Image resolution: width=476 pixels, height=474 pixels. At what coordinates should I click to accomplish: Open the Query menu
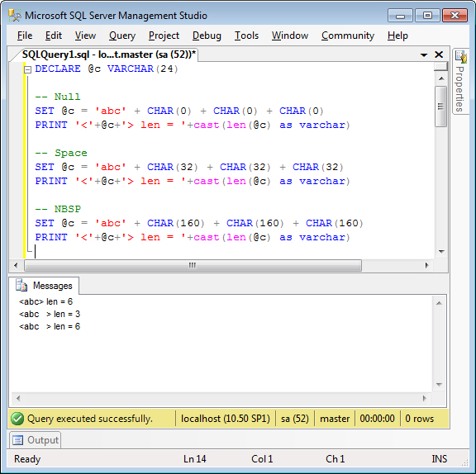122,36
